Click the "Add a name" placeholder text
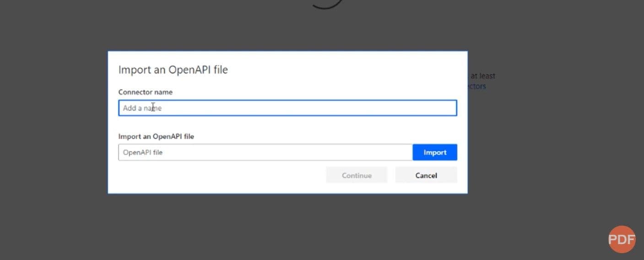Viewport: 644px width, 260px height. pos(142,108)
